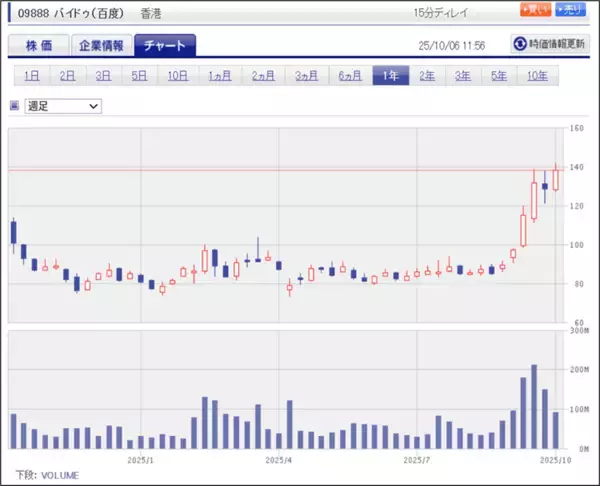Click the small icon beside 週足 dropdown
This screenshot has width=600, height=486.
coord(14,104)
